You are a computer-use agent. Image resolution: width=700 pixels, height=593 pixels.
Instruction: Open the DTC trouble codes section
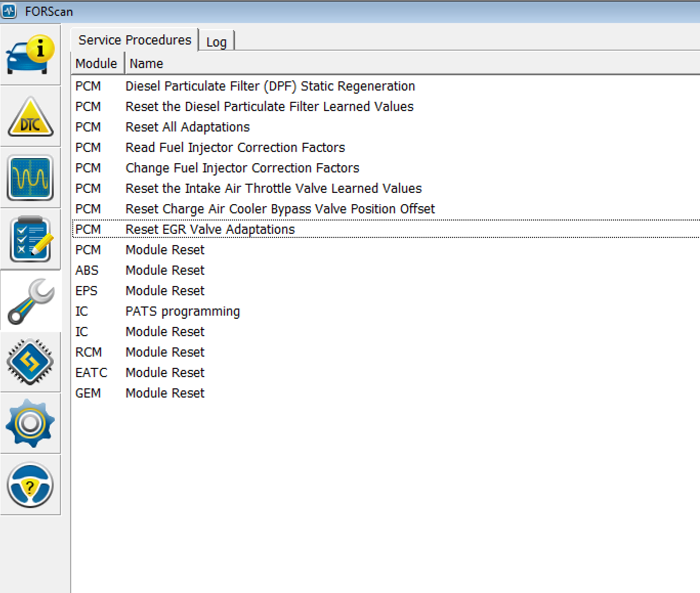coord(30,117)
